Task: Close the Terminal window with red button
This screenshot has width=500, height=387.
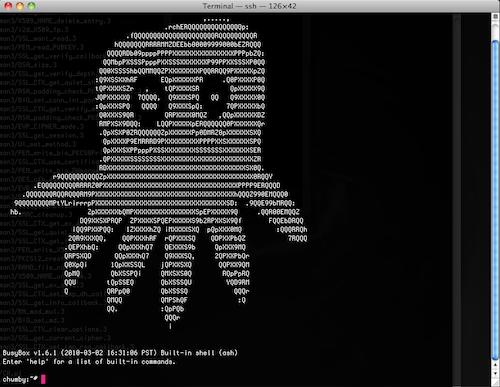Action: tap(8, 6)
